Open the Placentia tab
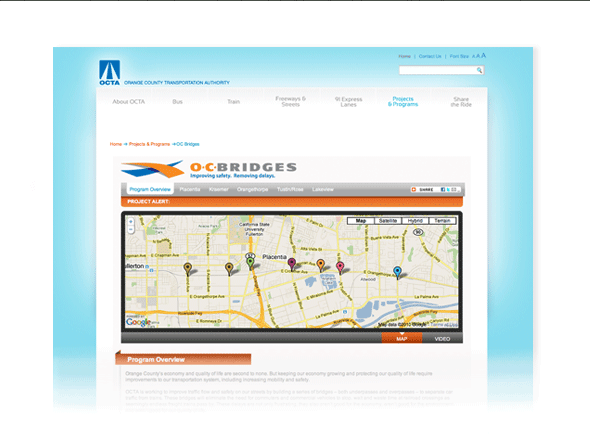The height and width of the screenshot is (434, 590). click(190, 189)
